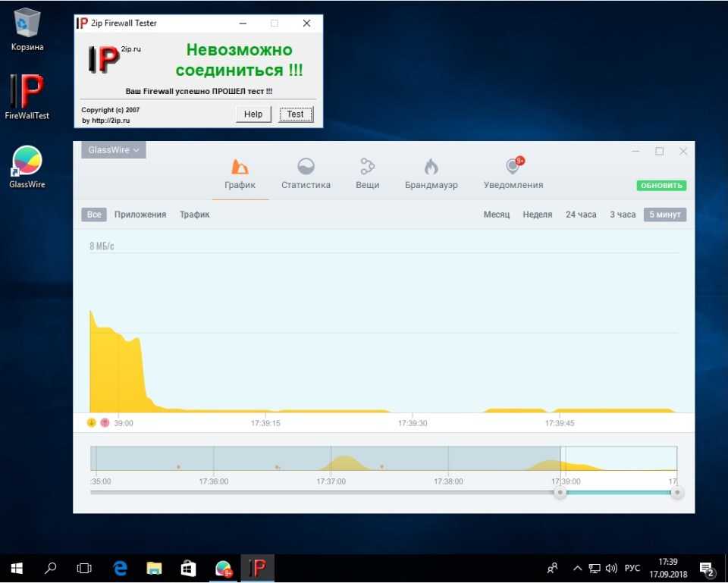
Task: Select the GlassWire desktop shortcut
Action: click(x=27, y=167)
